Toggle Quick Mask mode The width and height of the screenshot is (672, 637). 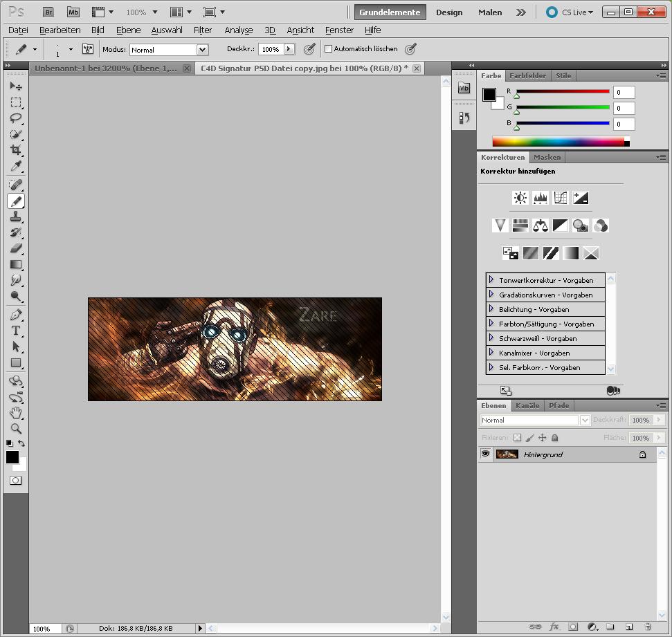pos(16,480)
